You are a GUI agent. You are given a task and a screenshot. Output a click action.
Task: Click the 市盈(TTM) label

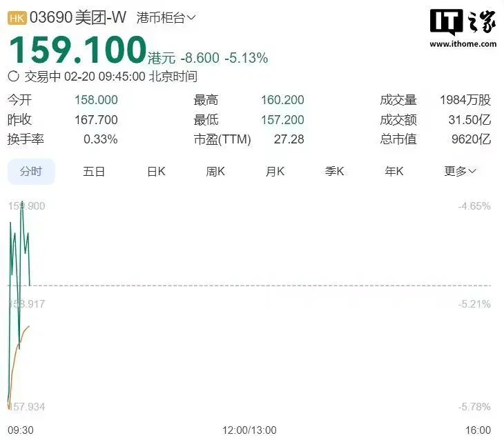click(x=222, y=139)
